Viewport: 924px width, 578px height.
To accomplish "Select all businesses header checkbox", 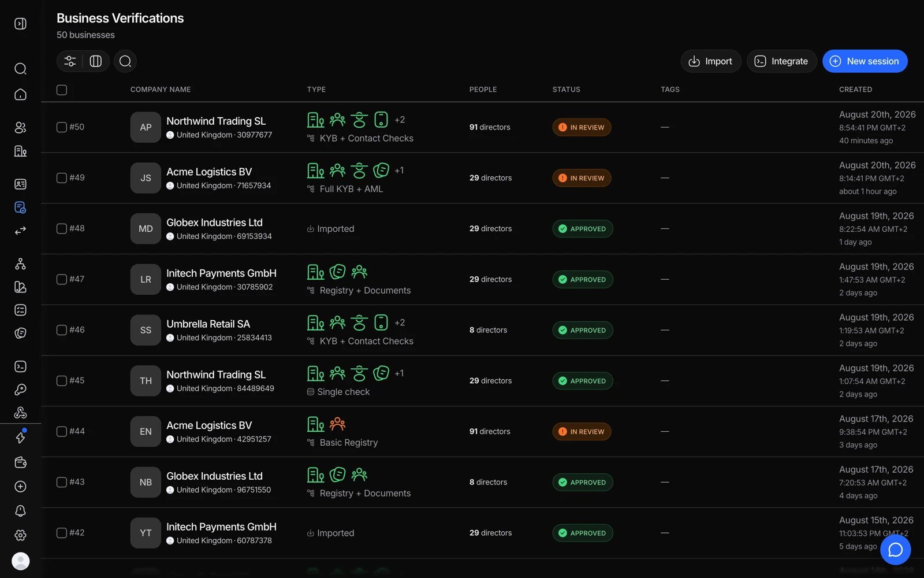I will pos(62,90).
